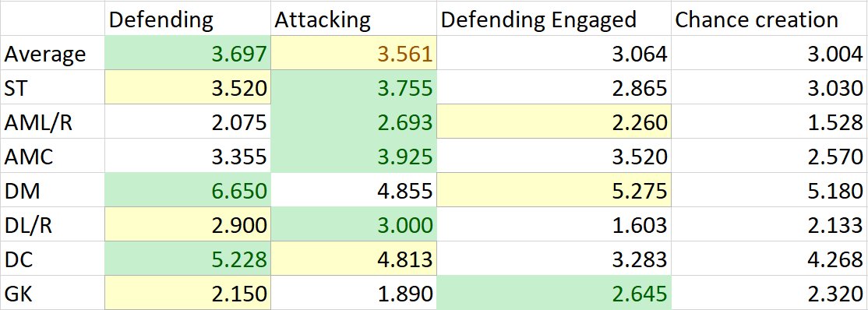Select the yellow cell showing 3.561
Viewport: 868px width, 310px height.
point(355,54)
